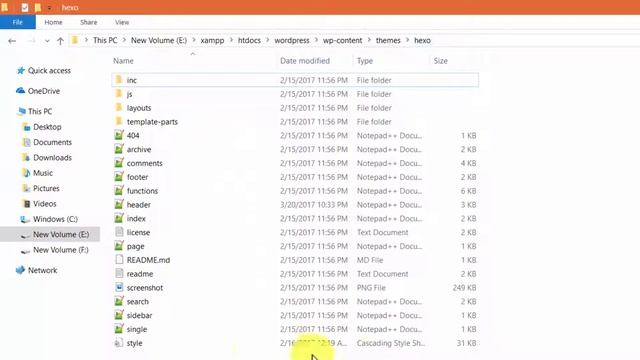Click the index file Notepad++ icon
Image resolution: width=640 pixels, height=360 pixels.
click(119, 218)
